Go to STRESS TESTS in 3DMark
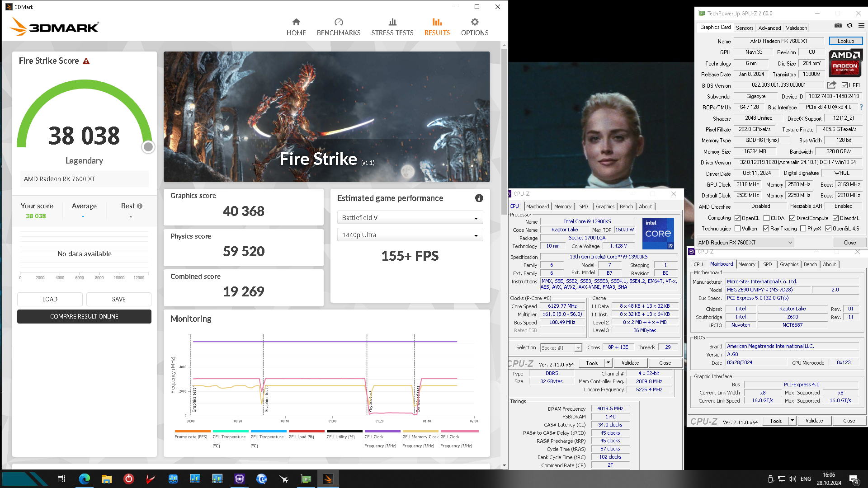This screenshot has height=488, width=868. coord(392,27)
